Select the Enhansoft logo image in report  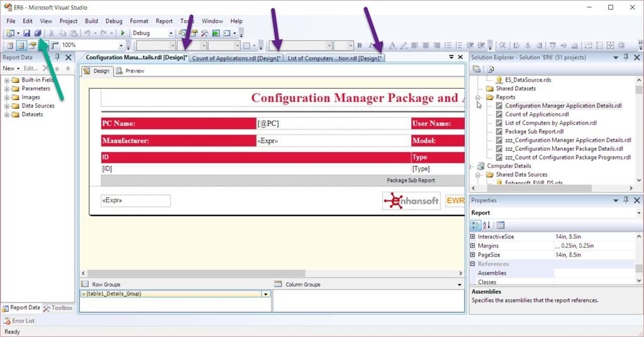click(411, 201)
